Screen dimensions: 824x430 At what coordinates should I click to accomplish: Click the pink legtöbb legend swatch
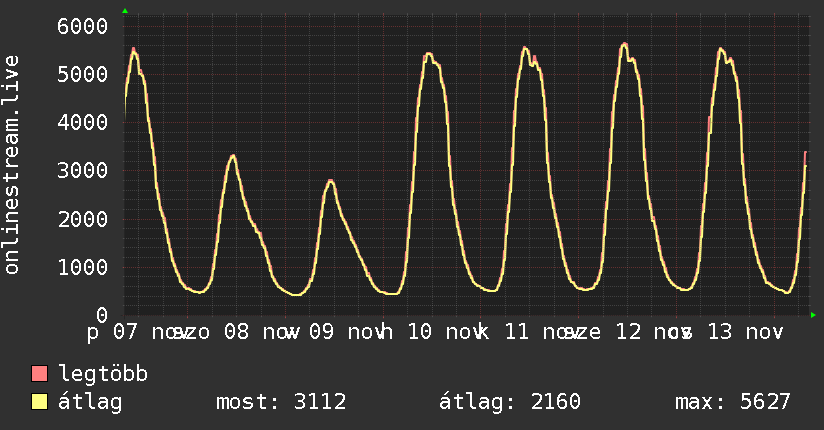(40, 375)
